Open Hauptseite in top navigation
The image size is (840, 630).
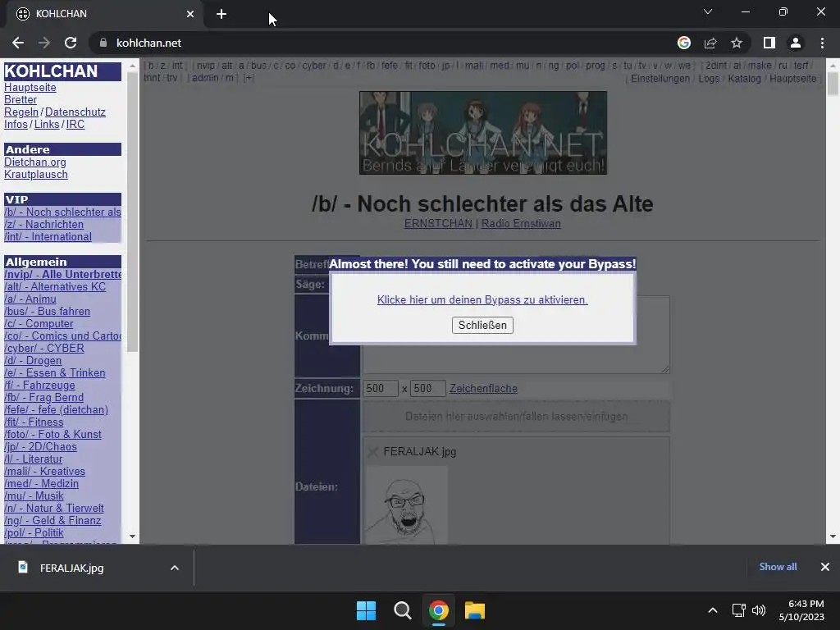pos(793,79)
